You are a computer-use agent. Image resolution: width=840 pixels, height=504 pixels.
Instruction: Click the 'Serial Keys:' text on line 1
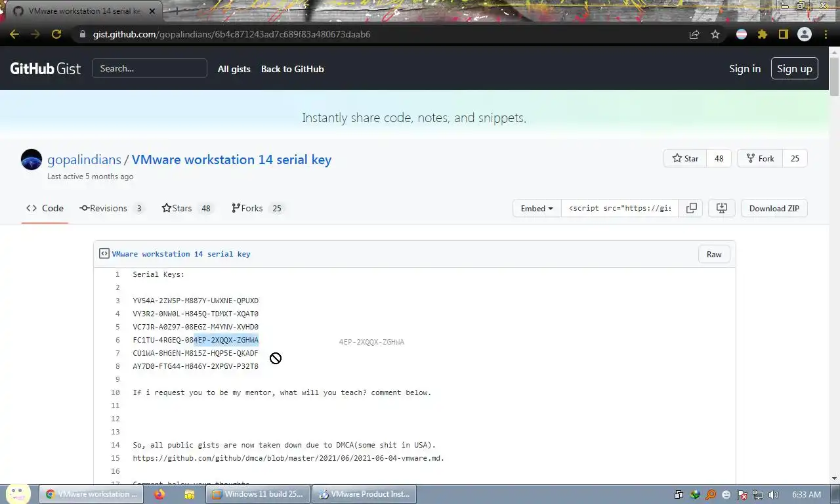(159, 274)
